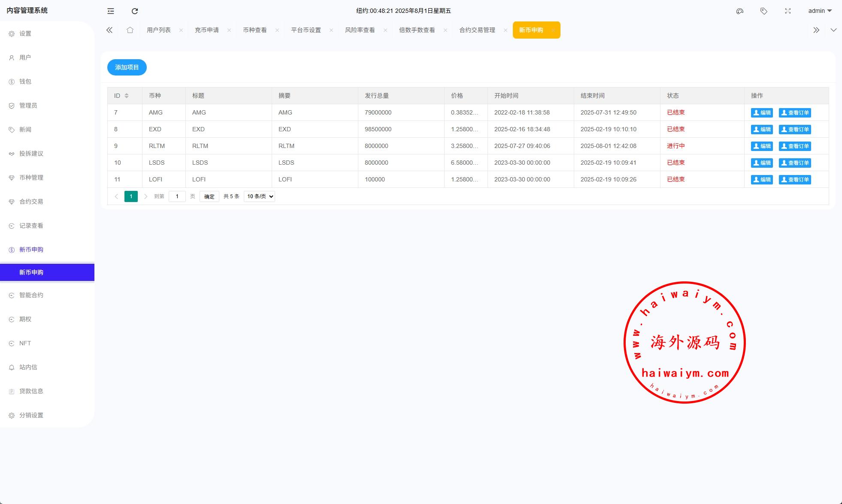Open the theme palette icon
842x504 pixels.
pos(739,11)
